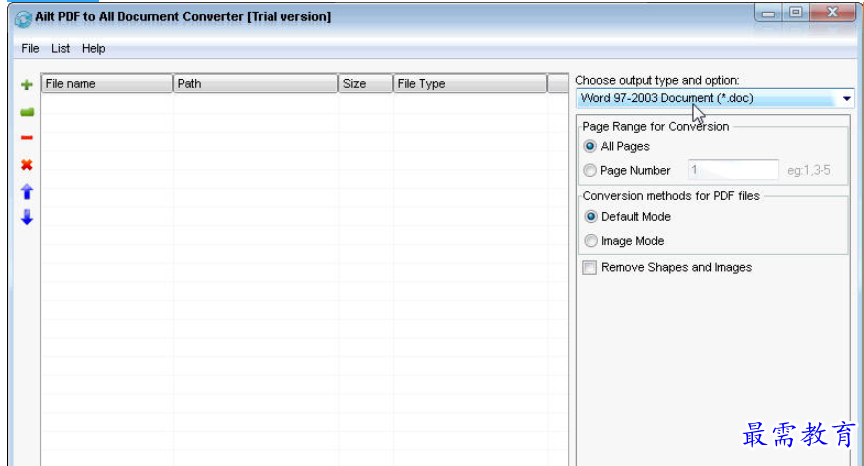864x466 pixels.
Task: Remove selected file with the red minus icon
Action: pyautogui.click(x=26, y=137)
